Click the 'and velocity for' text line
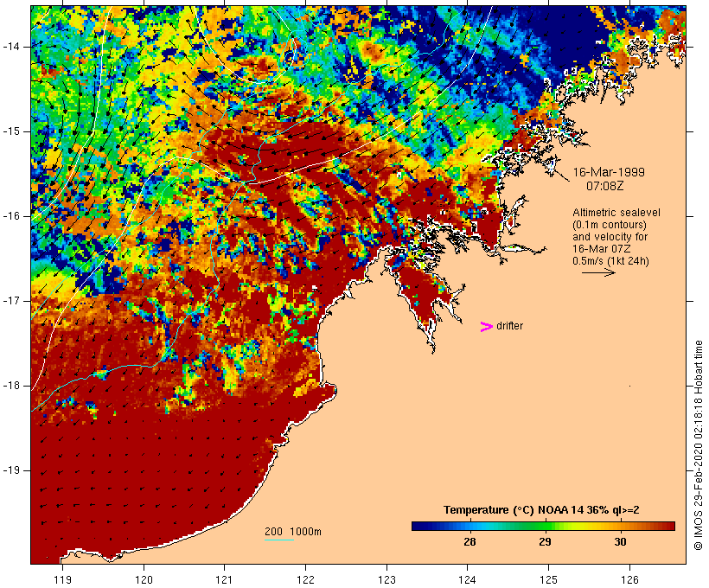 pos(610,237)
